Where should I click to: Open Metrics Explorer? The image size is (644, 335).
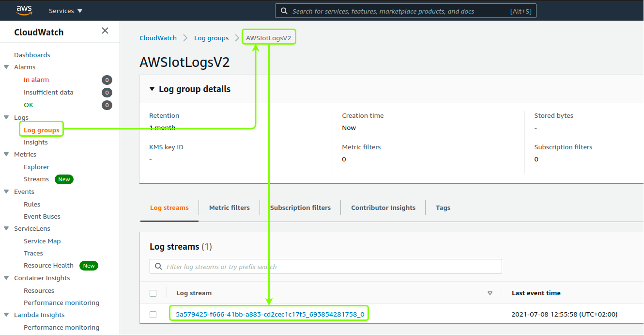(36, 167)
